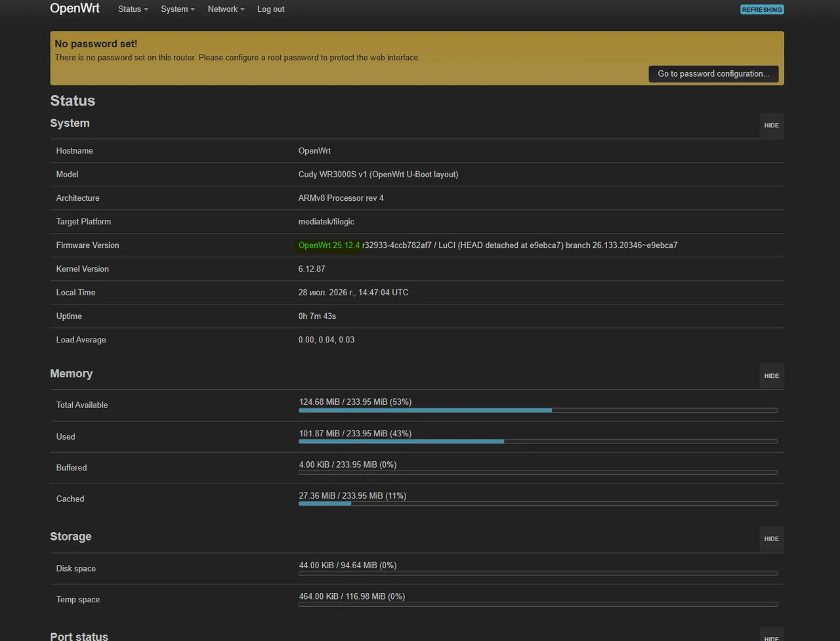Click the 'No password set!' warning heading
840x641 pixels.
pos(96,44)
